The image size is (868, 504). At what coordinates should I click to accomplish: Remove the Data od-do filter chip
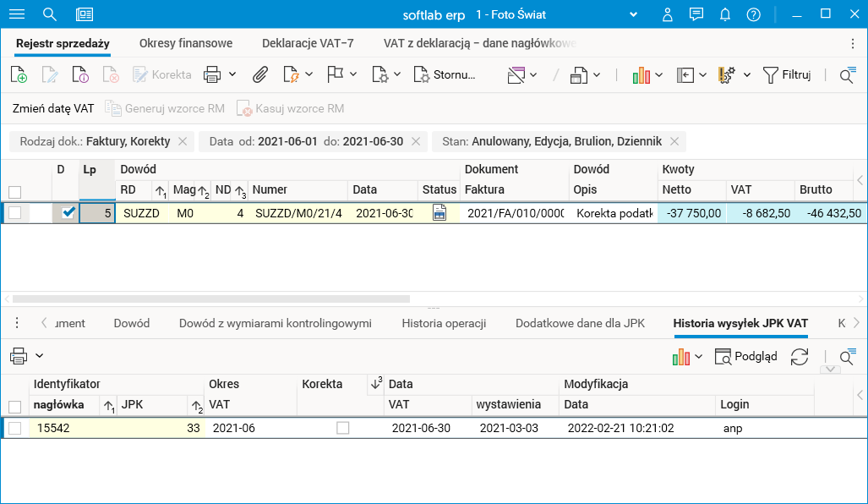(416, 142)
